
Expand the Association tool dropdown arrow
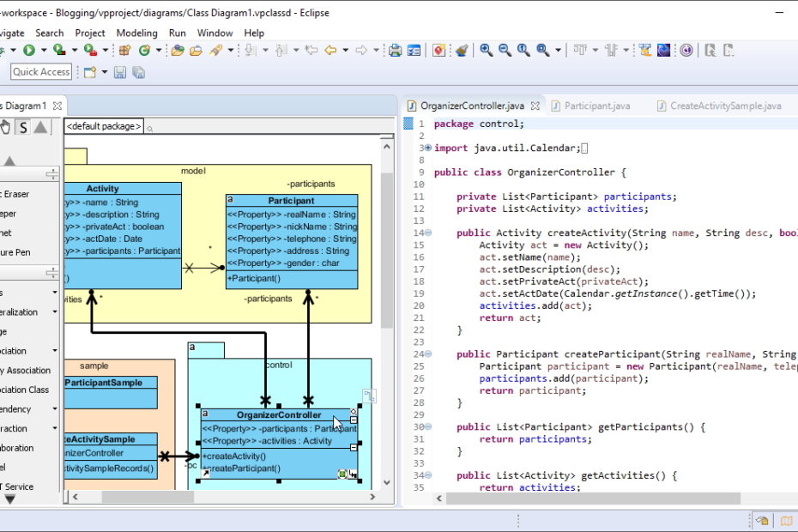click(53, 350)
